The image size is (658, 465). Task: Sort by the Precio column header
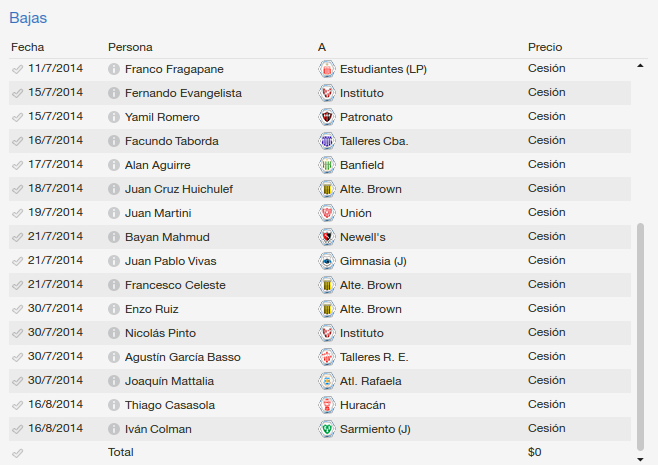(545, 47)
